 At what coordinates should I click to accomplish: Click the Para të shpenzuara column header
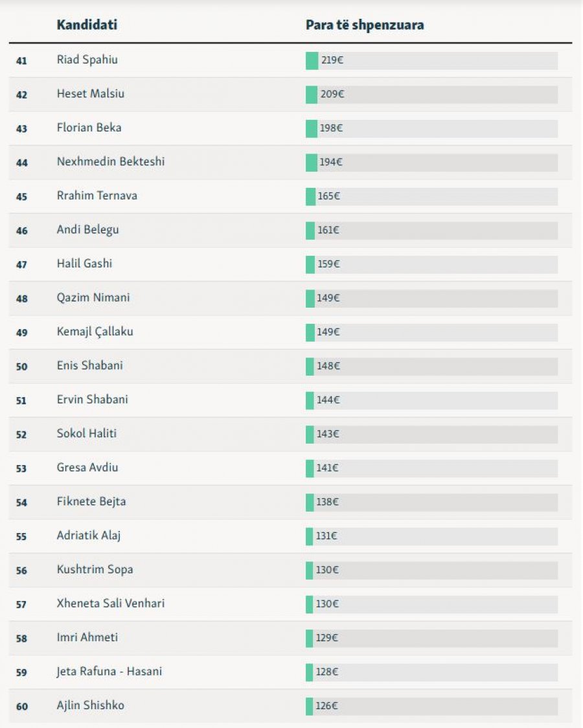point(365,25)
